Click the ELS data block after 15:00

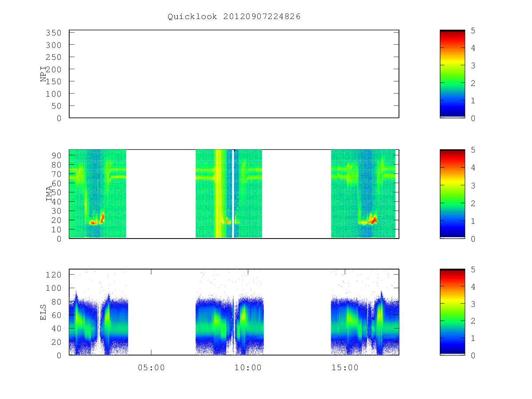[365, 324]
